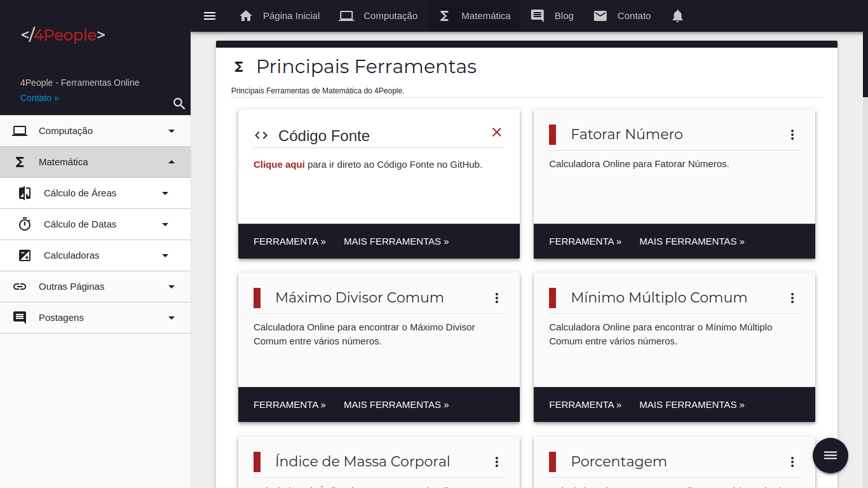Open Blog in top menu
This screenshot has width=868, height=488.
click(564, 16)
